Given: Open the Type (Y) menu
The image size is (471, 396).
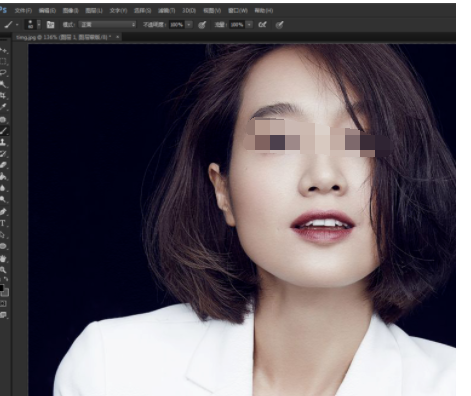Looking at the screenshot, I should 118,11.
